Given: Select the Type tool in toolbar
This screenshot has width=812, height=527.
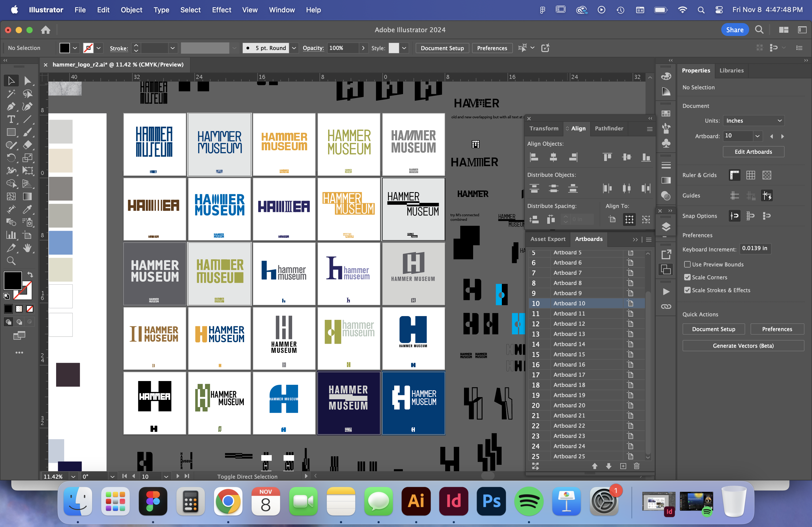Looking at the screenshot, I should point(11,119).
